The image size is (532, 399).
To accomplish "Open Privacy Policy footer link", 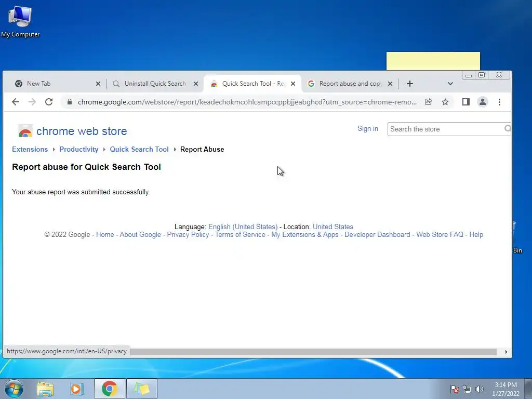I will pyautogui.click(x=188, y=234).
